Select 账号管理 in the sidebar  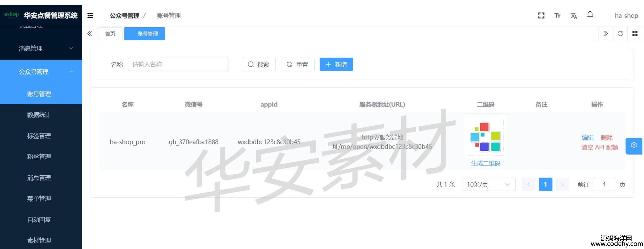click(x=41, y=94)
